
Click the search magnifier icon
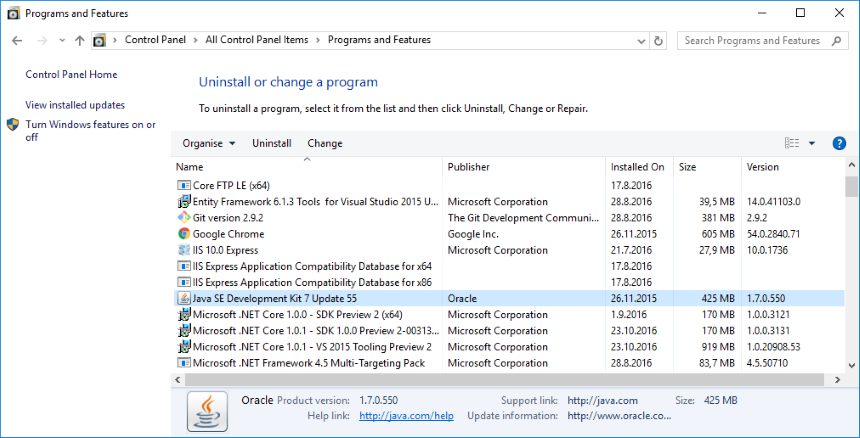(x=836, y=41)
